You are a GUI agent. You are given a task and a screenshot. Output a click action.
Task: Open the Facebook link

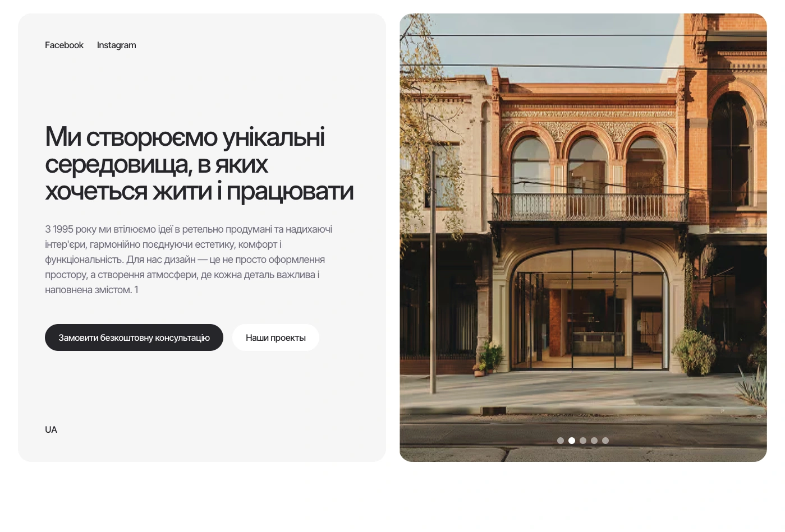(64, 45)
